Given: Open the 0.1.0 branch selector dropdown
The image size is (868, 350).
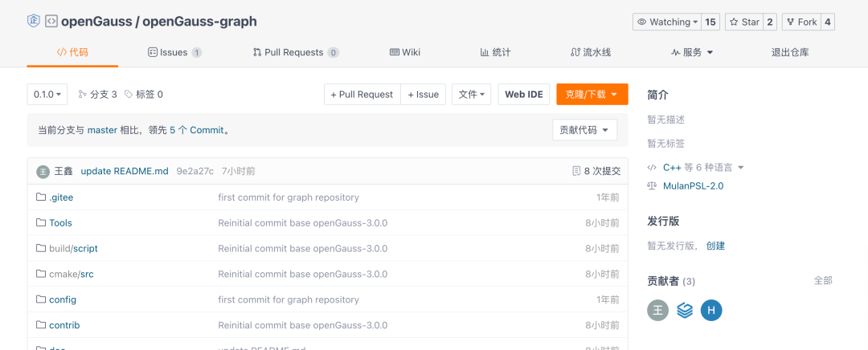Looking at the screenshot, I should click(x=47, y=95).
